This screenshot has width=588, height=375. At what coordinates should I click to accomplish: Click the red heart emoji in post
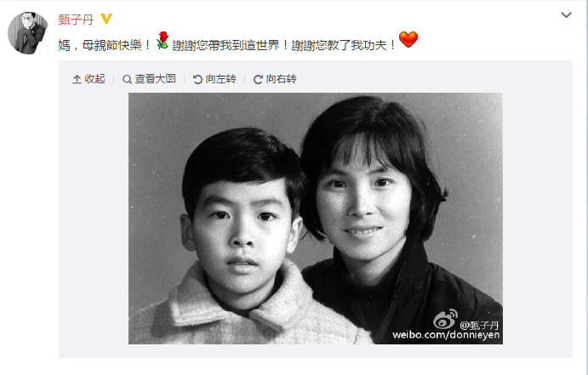408,39
